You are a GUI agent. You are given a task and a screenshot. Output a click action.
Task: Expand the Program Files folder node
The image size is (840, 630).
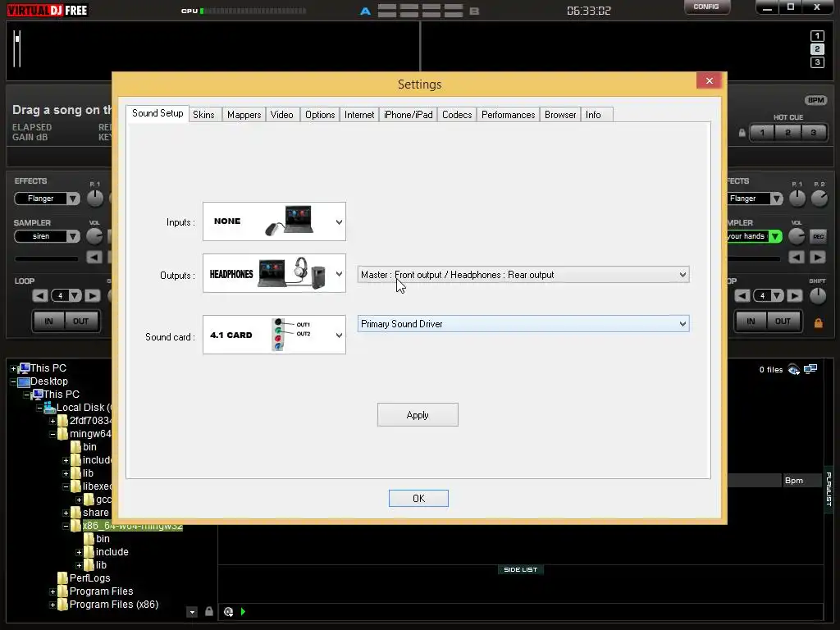click(52, 592)
